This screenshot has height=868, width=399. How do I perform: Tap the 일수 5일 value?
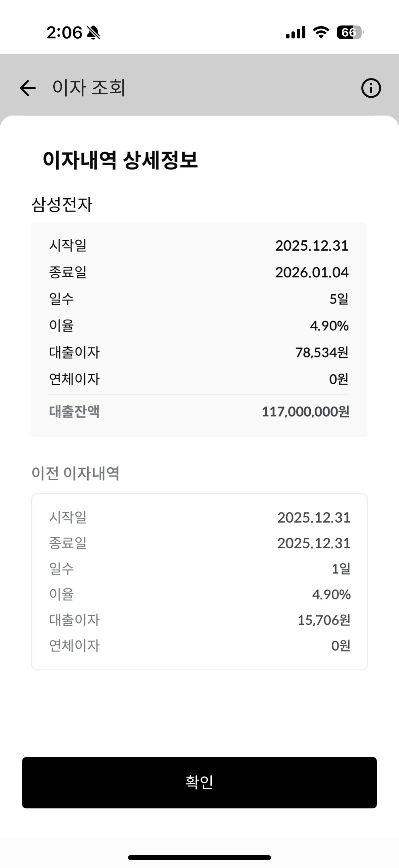click(339, 299)
